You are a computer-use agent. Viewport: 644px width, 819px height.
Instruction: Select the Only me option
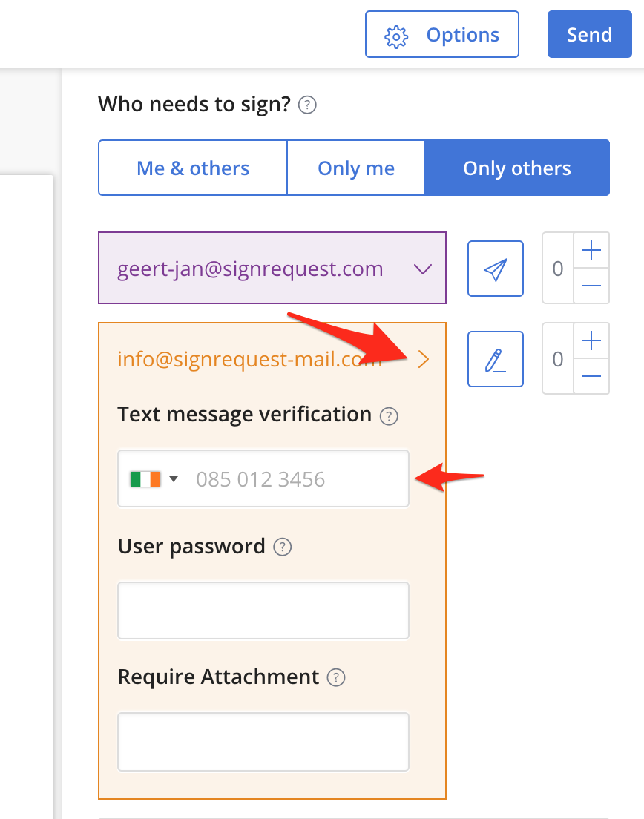(x=355, y=168)
